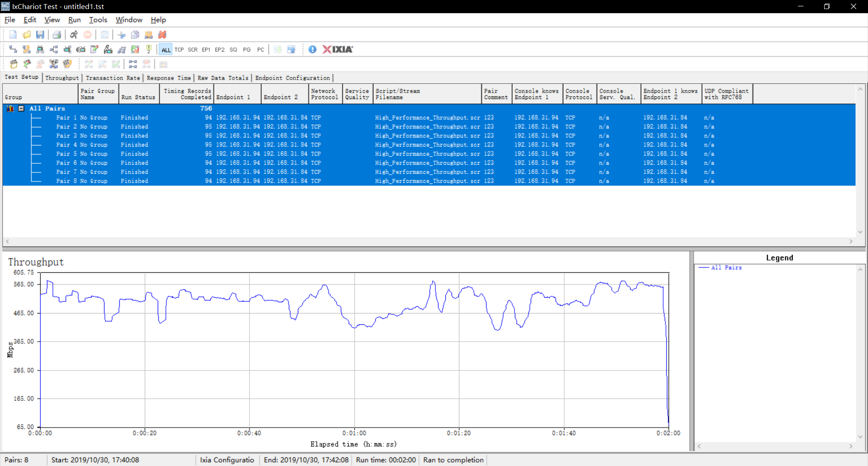Add an IPTV pair with broadcast TV icon
The image size is (868, 466).
(80, 49)
